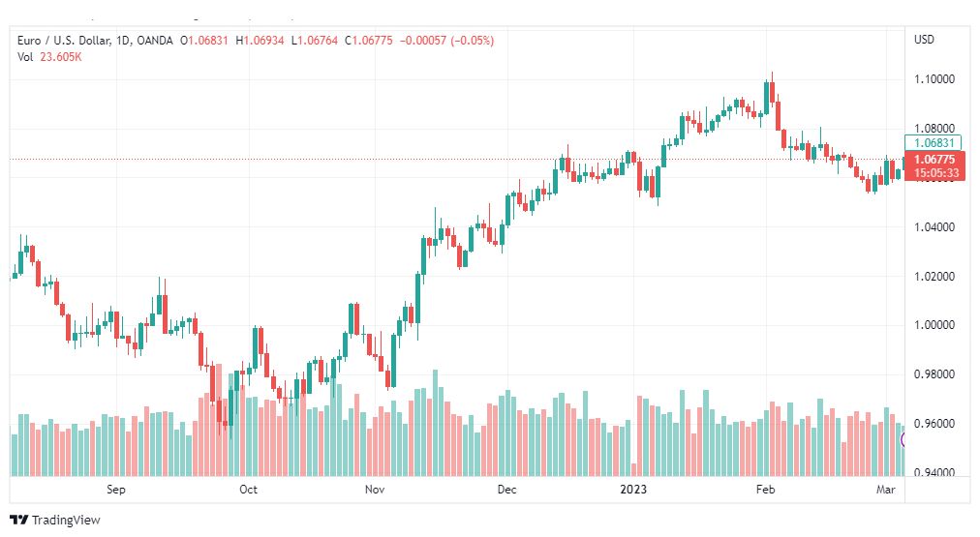Click the 1.10000 level on price axis
Image resolution: width=980 pixels, height=537 pixels.
coord(934,79)
